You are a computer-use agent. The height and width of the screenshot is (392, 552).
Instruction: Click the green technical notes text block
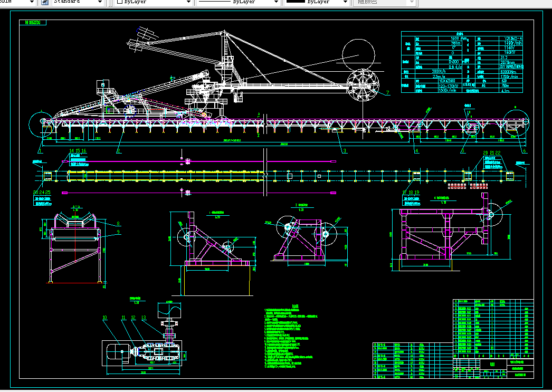point(290,337)
